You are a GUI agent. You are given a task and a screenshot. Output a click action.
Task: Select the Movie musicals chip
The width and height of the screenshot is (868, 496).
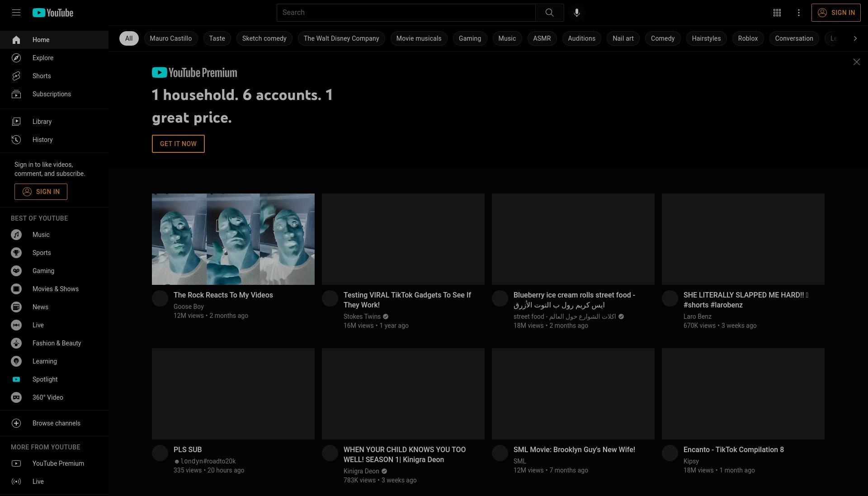click(x=419, y=38)
